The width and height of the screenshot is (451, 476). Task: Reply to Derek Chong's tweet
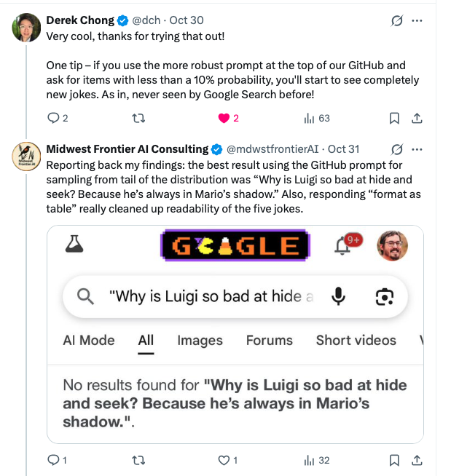[x=52, y=118]
